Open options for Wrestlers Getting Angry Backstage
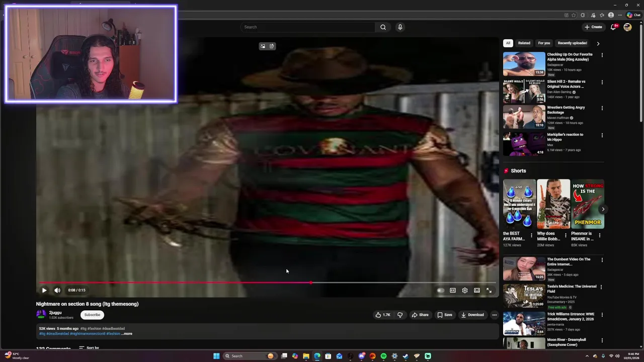This screenshot has width=644, height=362. coord(602,108)
